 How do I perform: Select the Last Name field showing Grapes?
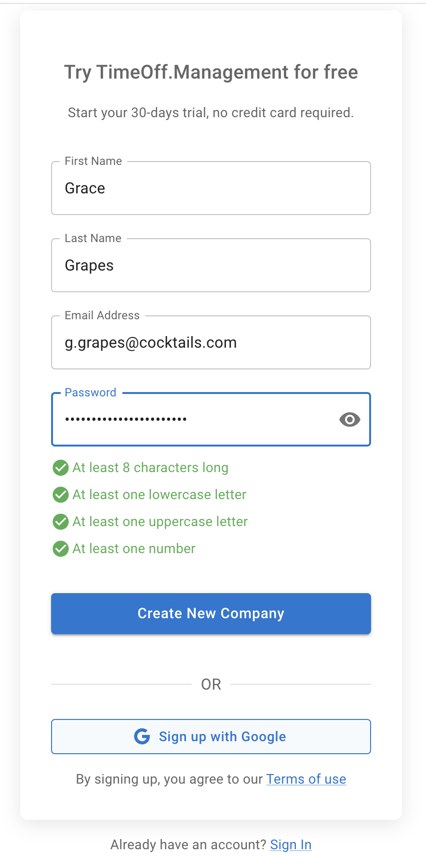[211, 265]
